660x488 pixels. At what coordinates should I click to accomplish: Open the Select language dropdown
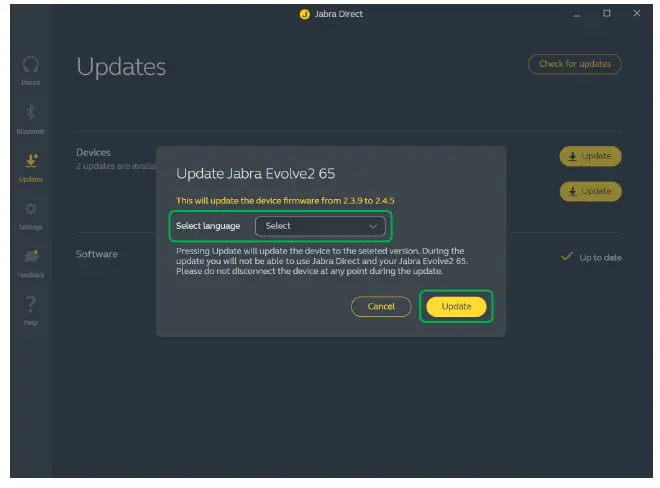tap(320, 226)
